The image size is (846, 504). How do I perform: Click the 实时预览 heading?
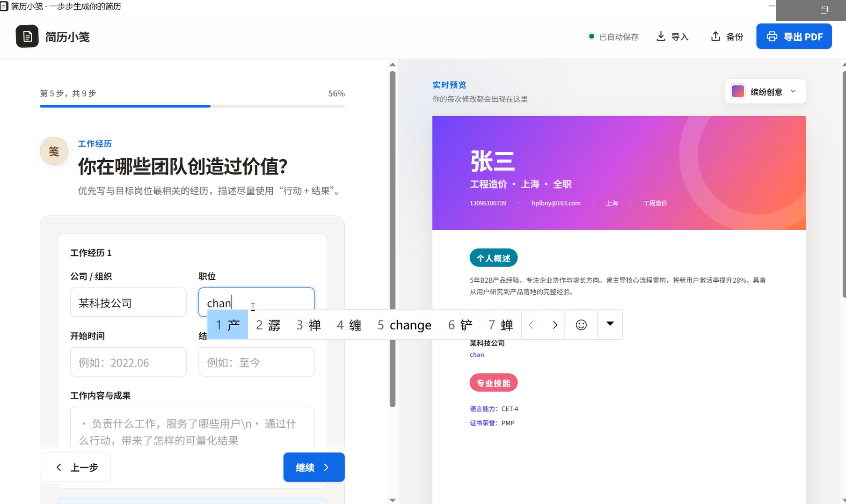[449, 85]
